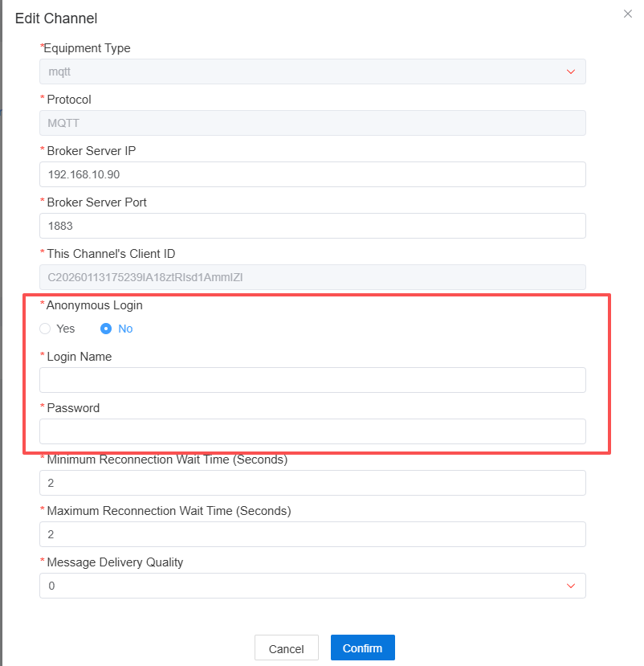This screenshot has height=666, width=644.
Task: Click the Message Delivery Quality label
Action: (115, 562)
